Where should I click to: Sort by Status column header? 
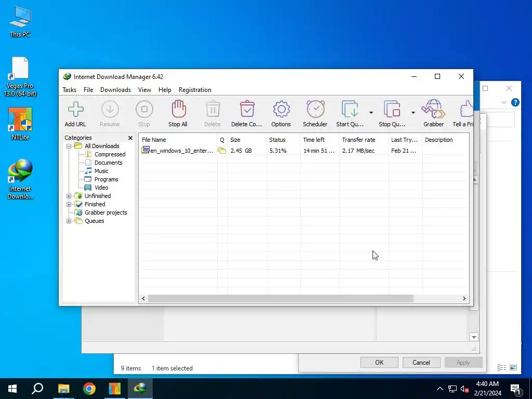[283, 140]
